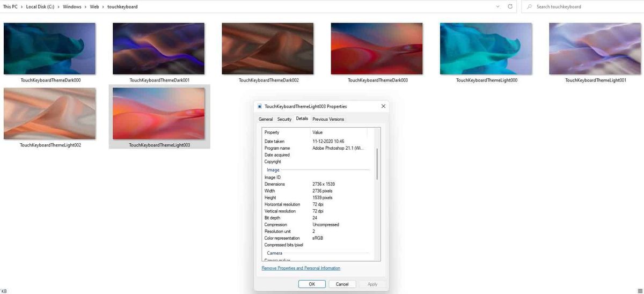Navigate to Web breadcrumb segment

[x=94, y=6]
